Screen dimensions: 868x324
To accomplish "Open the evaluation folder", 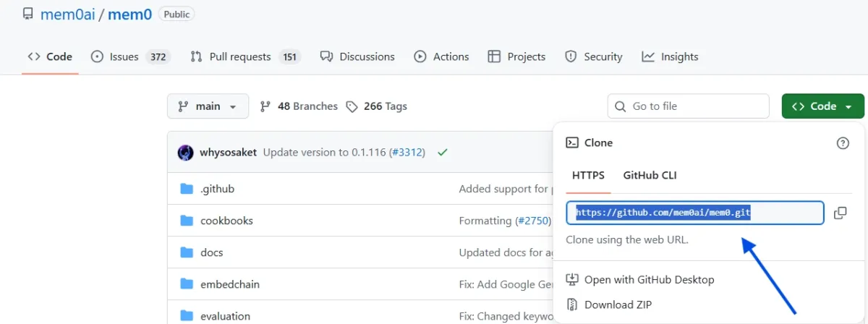I will pyautogui.click(x=225, y=316).
